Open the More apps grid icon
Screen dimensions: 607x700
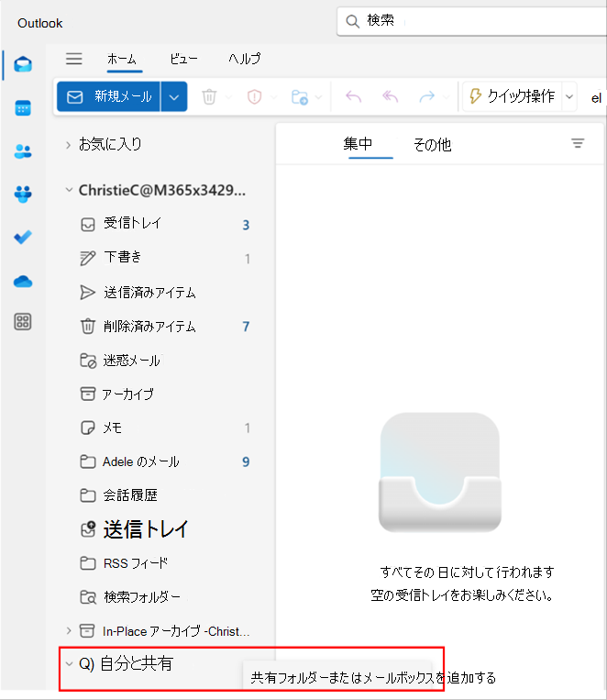pos(23,321)
